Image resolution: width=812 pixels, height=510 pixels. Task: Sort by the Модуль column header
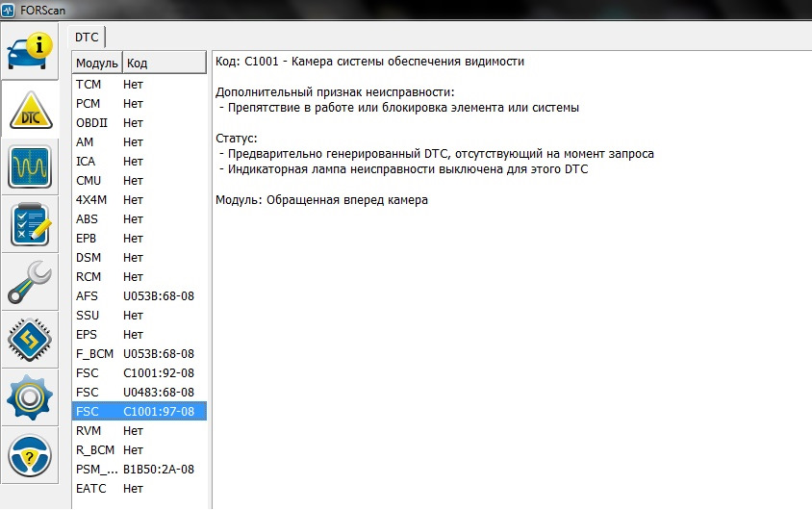click(97, 64)
